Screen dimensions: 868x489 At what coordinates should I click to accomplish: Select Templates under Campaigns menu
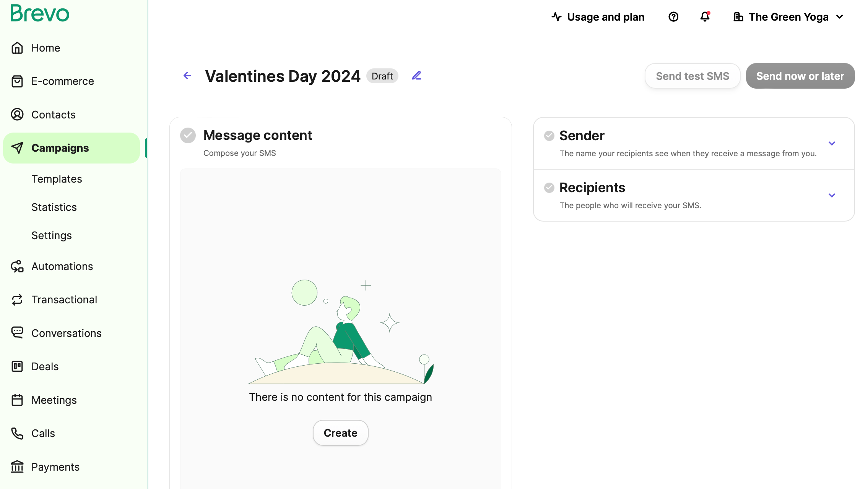(x=57, y=179)
